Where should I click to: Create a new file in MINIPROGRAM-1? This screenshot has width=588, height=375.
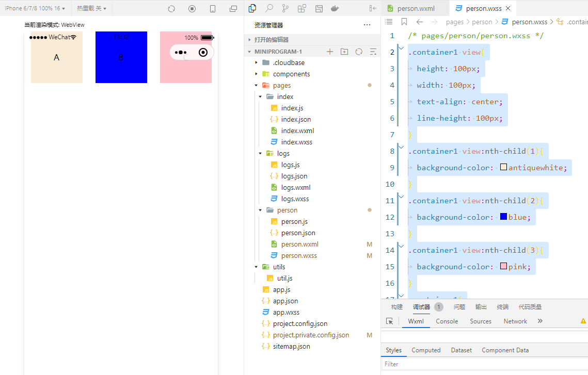[330, 52]
